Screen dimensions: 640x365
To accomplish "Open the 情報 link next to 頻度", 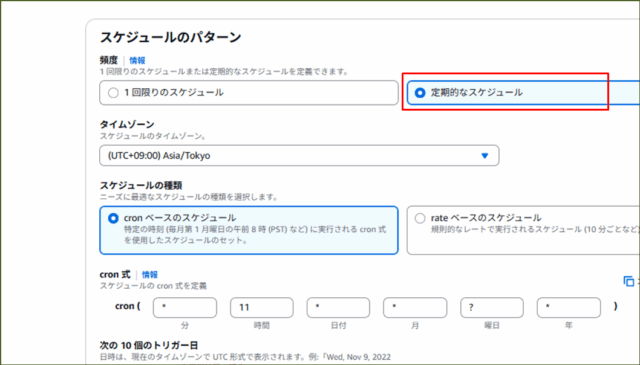I will [x=137, y=60].
